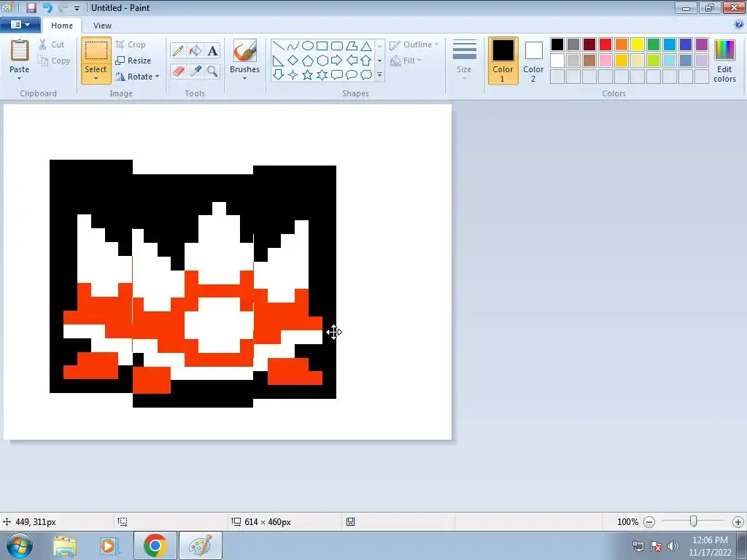Pick the green color swatch

(x=654, y=44)
